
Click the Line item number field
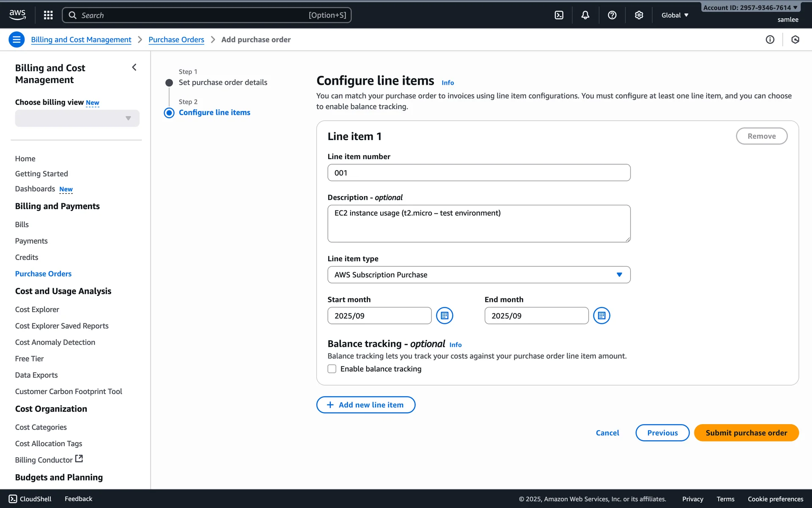tap(479, 173)
